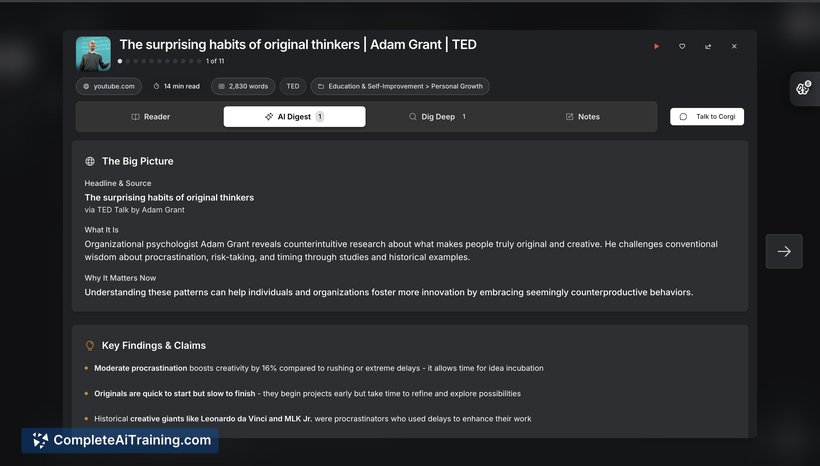Image resolution: width=820 pixels, height=466 pixels.
Task: Click the 1 of 11 page counter
Action: point(215,61)
